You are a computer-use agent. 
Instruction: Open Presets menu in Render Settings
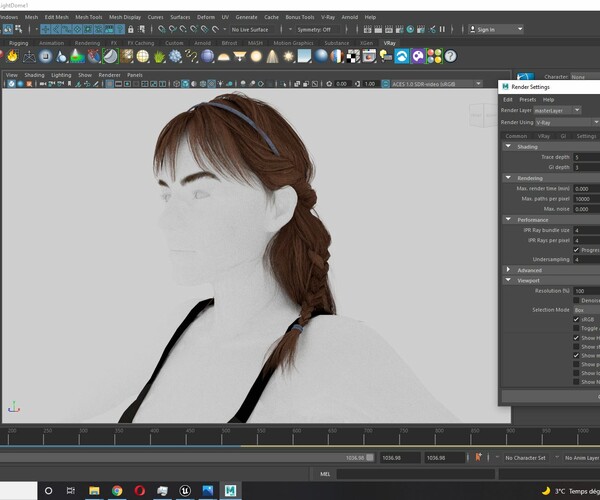point(528,99)
